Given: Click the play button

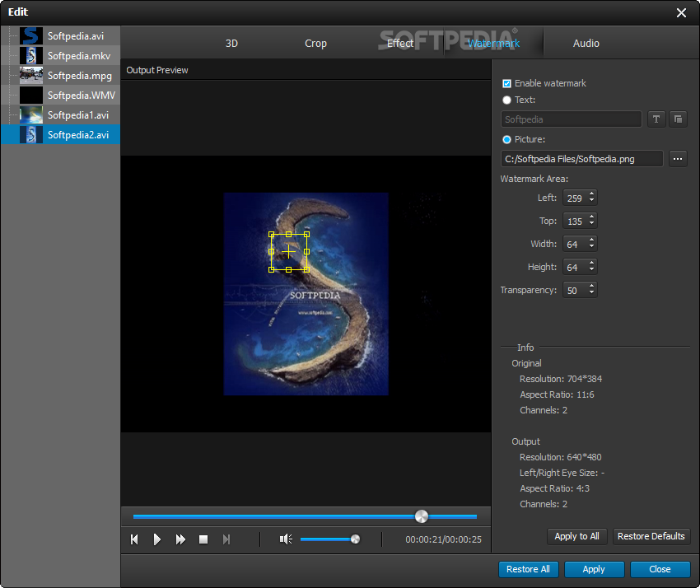Looking at the screenshot, I should pos(156,539).
